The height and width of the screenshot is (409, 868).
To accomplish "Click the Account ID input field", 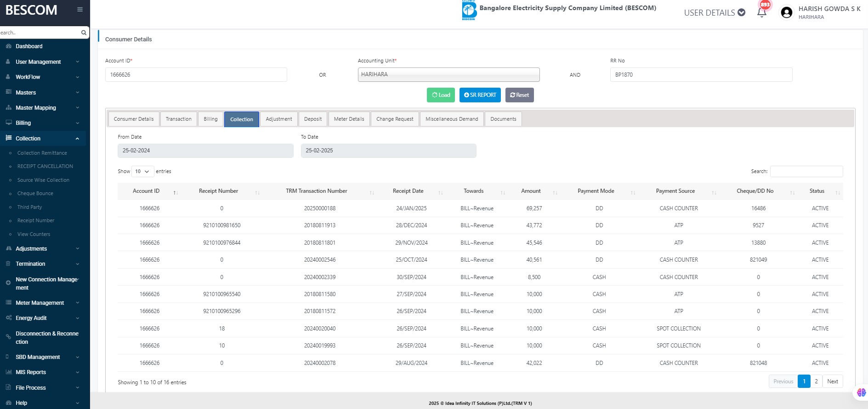I will click(196, 74).
